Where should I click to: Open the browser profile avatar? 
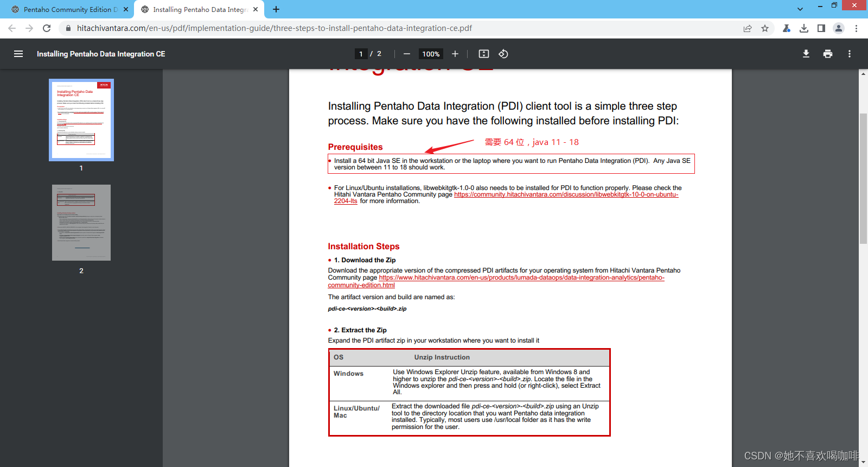coord(839,28)
